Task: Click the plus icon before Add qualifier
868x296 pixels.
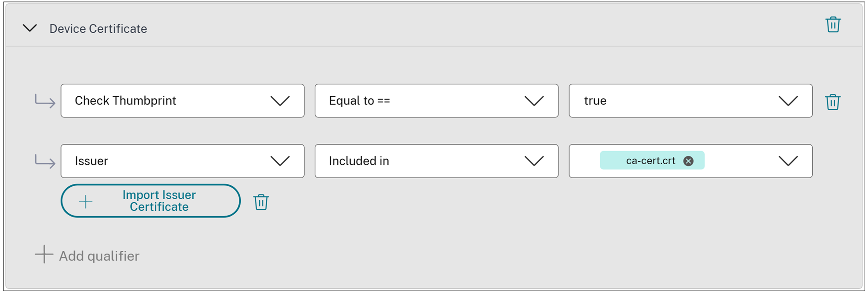Action: [44, 255]
